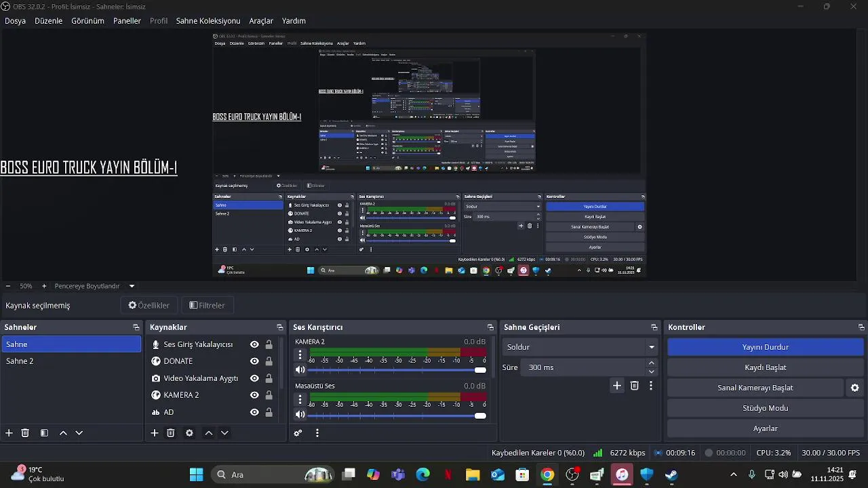Decrease Süre duration with down arrow
Screen dimensions: 868x488
(x=652, y=371)
